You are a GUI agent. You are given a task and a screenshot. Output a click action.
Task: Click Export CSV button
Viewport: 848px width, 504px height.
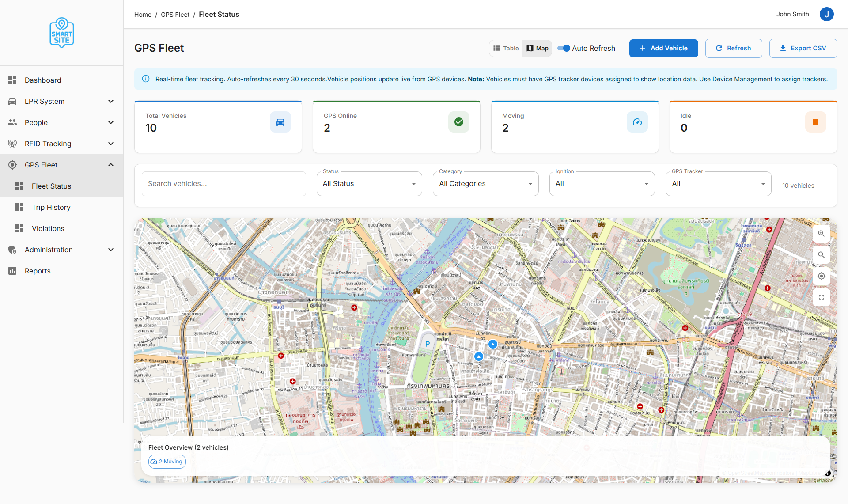pyautogui.click(x=803, y=48)
